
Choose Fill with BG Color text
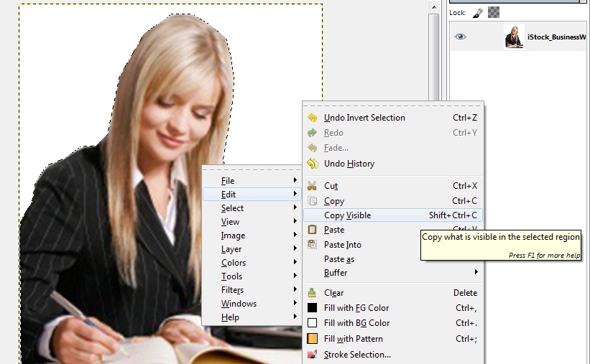[x=356, y=323]
